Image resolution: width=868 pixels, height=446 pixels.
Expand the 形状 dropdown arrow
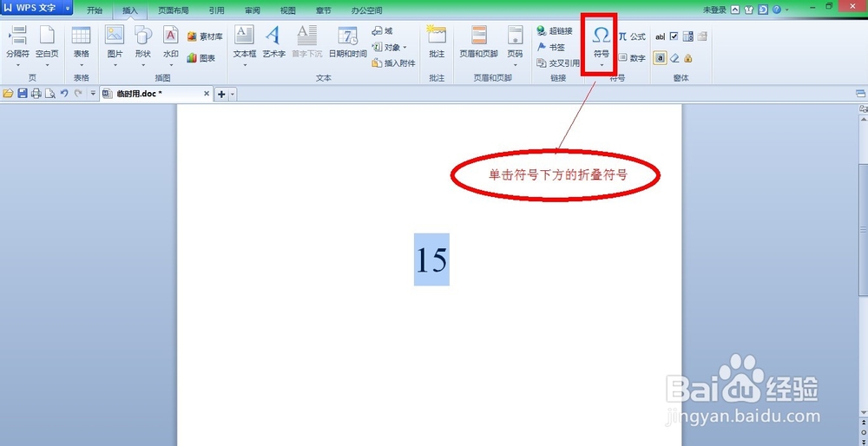click(143, 65)
